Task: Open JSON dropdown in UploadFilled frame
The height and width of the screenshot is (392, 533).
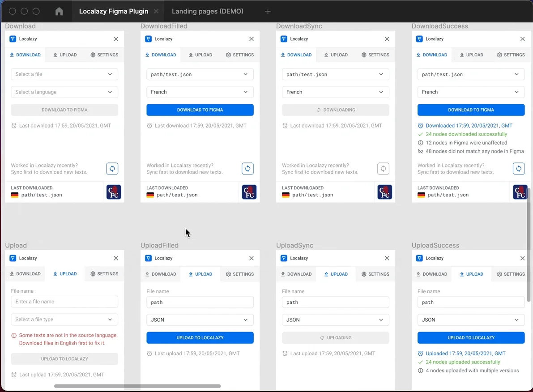Action: [x=200, y=320]
